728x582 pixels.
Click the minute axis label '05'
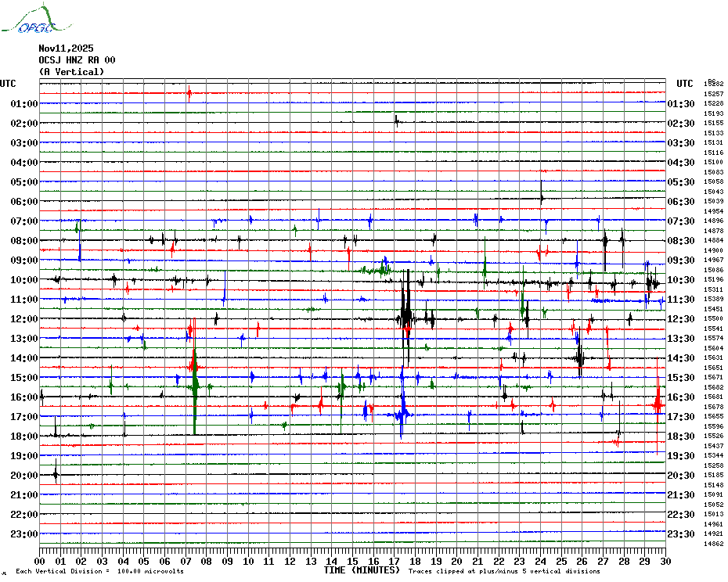tap(144, 562)
